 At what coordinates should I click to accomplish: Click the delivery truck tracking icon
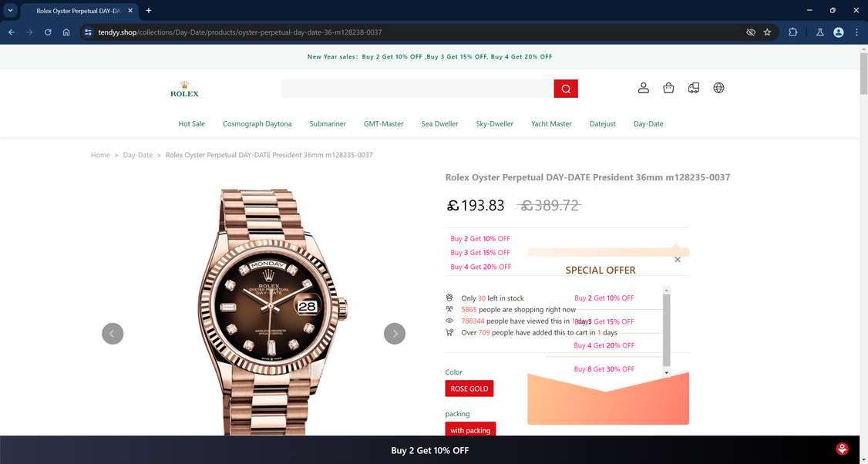(x=694, y=88)
